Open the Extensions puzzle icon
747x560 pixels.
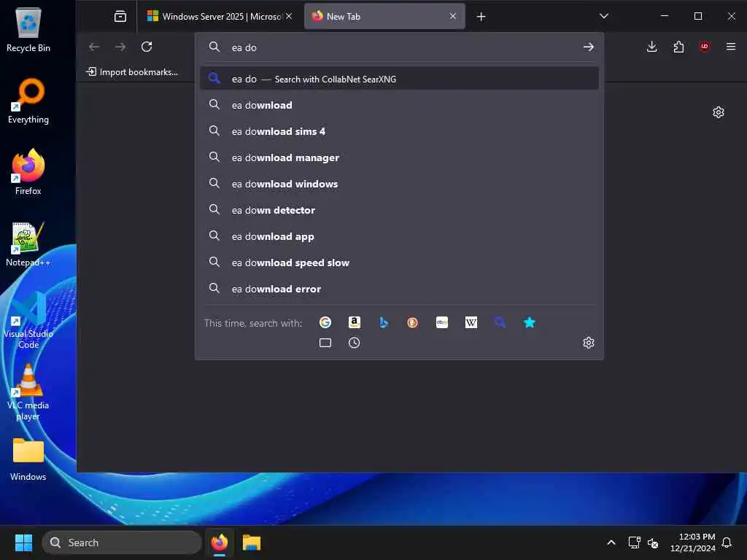[x=678, y=47]
